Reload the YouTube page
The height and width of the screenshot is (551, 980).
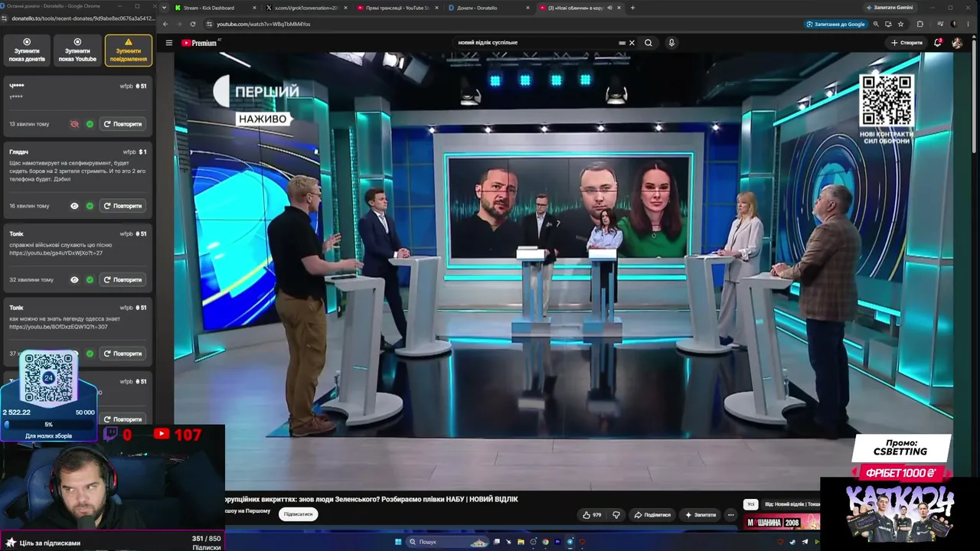click(193, 24)
